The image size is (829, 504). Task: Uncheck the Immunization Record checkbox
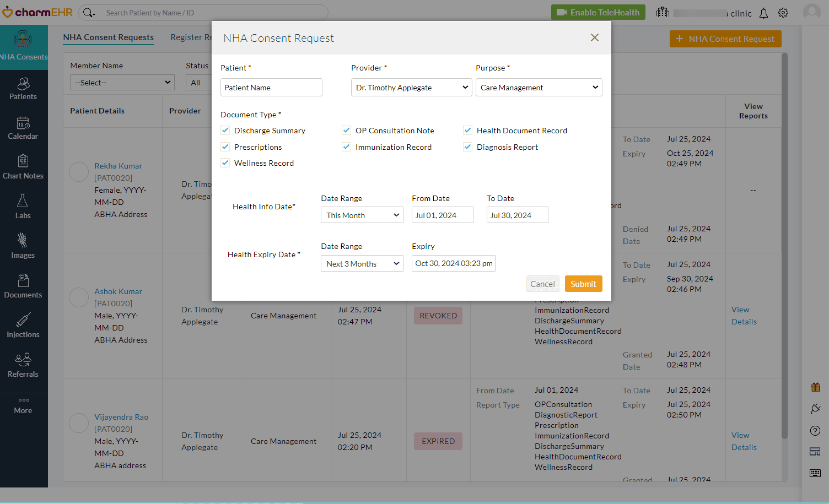pyautogui.click(x=346, y=147)
